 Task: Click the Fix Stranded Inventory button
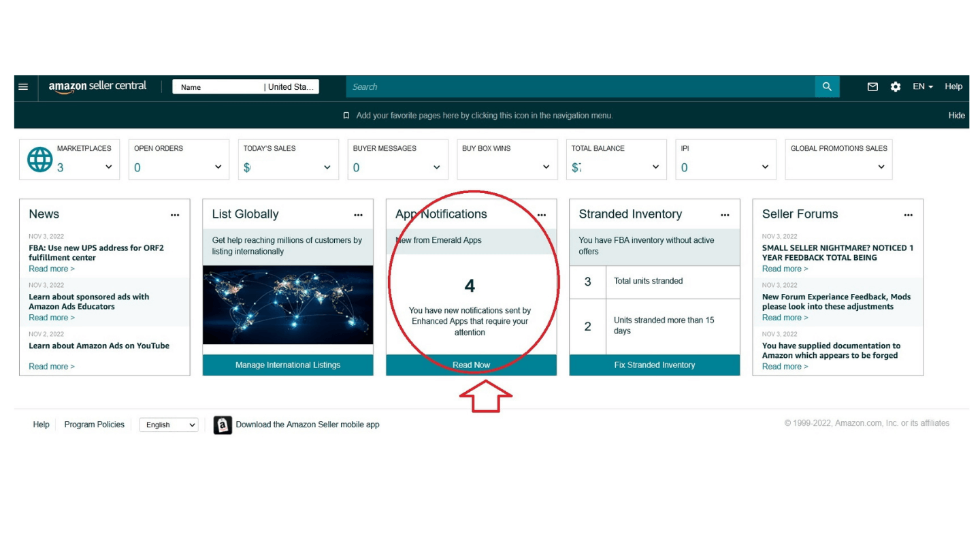coord(654,365)
